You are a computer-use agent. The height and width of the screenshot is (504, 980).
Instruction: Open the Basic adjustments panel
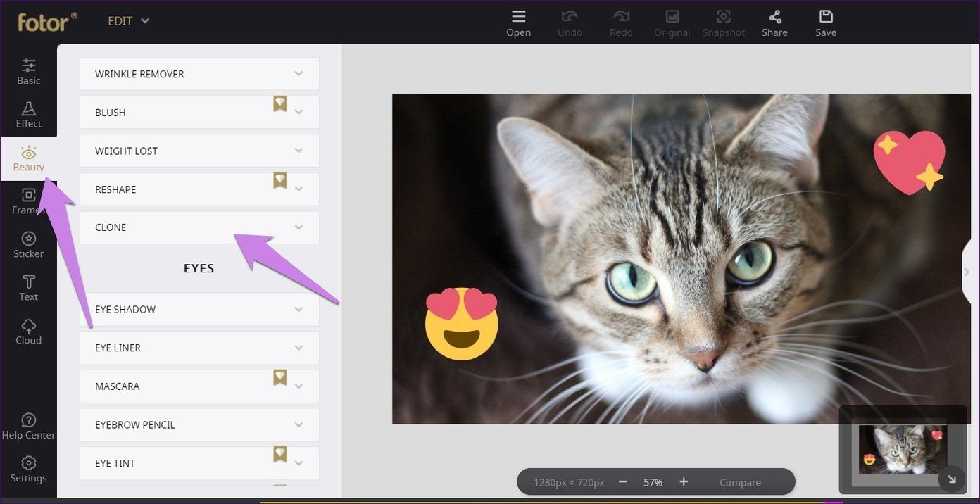[x=28, y=71]
